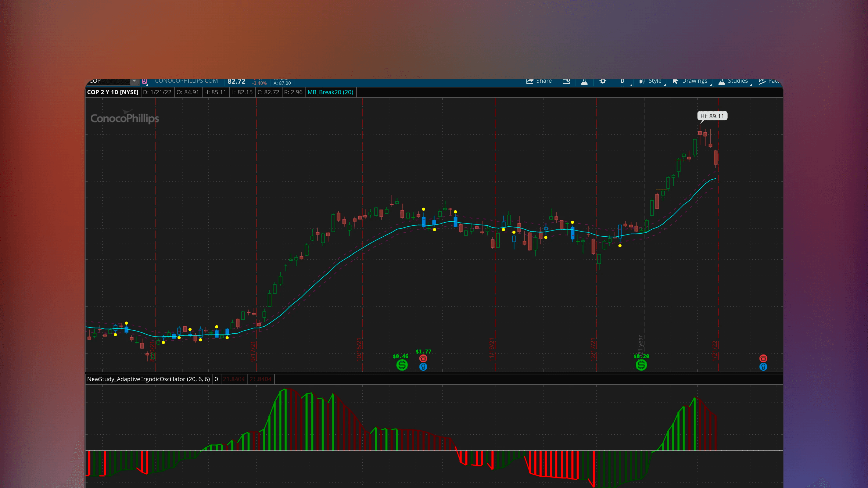Open the Drawings menu
The width and height of the screenshot is (868, 488).
(x=690, y=81)
